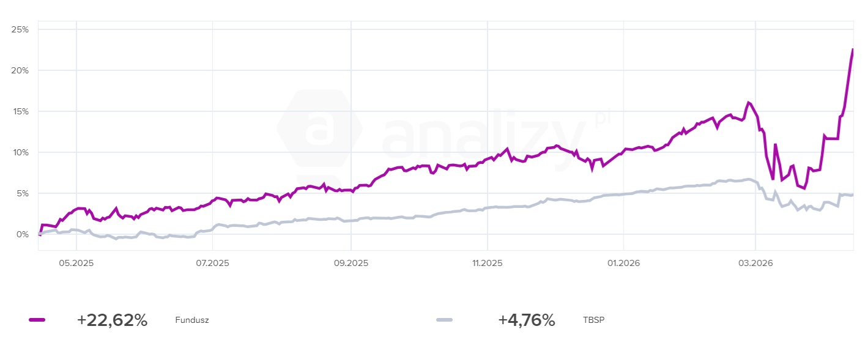The width and height of the screenshot is (868, 340).
Task: Click the 20% y-axis label
Action: click(20, 70)
